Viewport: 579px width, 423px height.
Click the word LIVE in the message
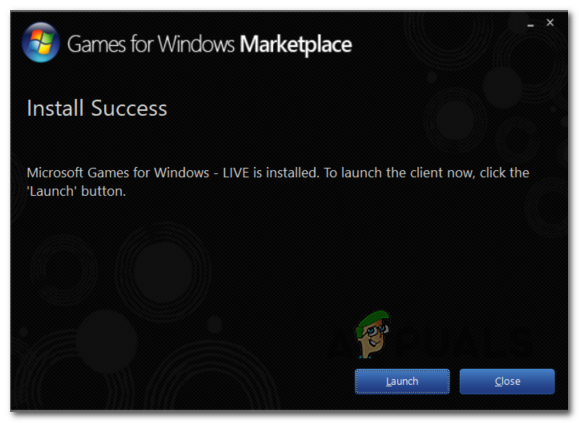pyautogui.click(x=236, y=173)
